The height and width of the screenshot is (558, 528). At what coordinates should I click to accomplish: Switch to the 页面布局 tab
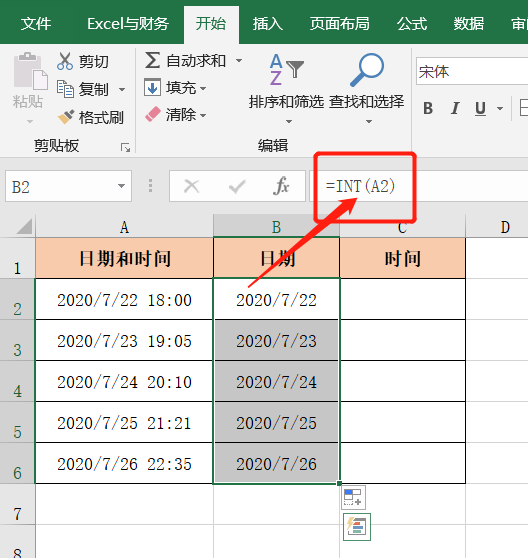340,24
